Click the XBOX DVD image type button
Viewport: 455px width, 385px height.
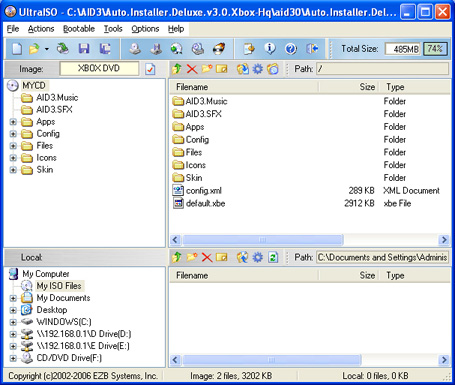tap(99, 69)
